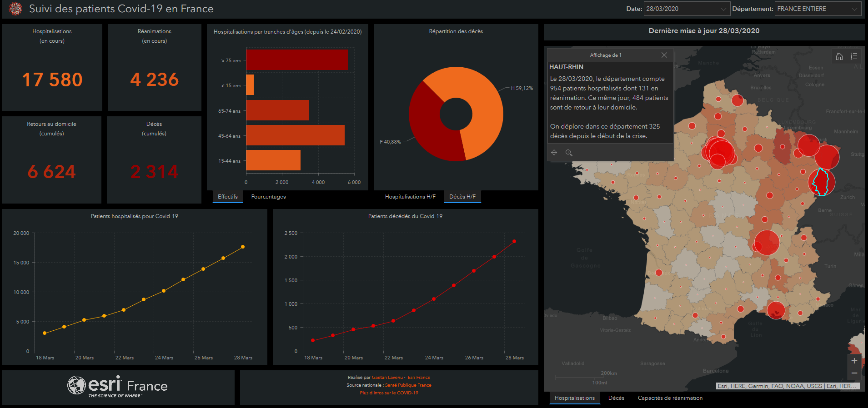Open Plus d'infos sur le COVID-19 link

pyautogui.click(x=389, y=393)
